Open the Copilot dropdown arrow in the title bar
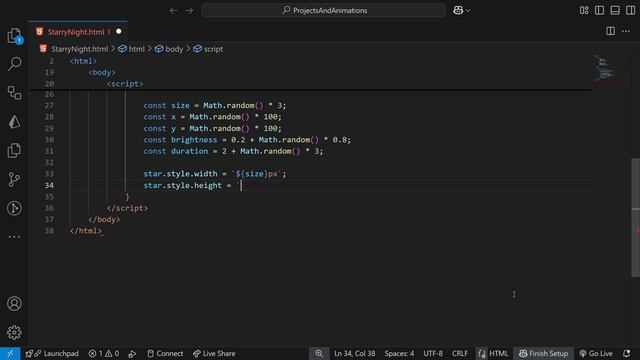Viewport: 640px width, 360px height. 468,11
